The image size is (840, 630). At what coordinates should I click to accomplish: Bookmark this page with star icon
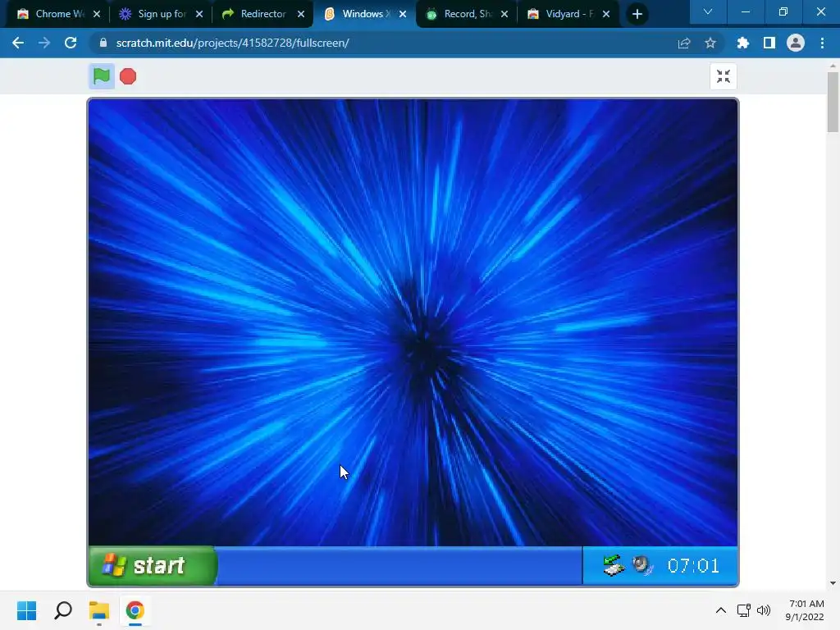pyautogui.click(x=710, y=43)
